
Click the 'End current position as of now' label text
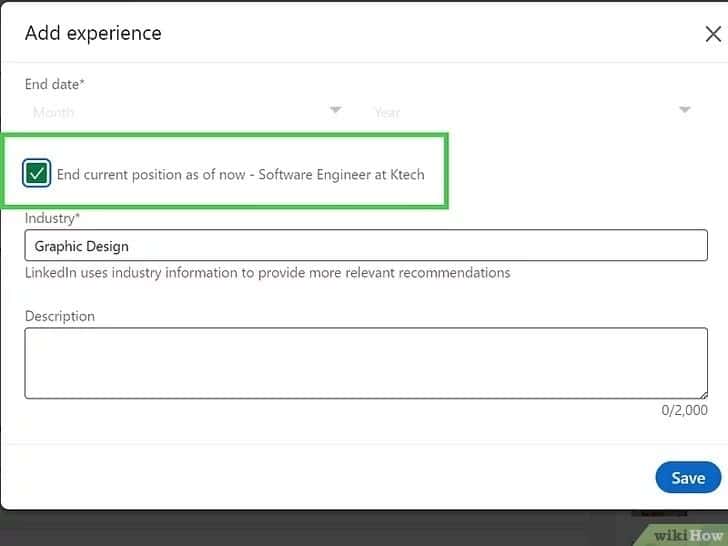pyautogui.click(x=240, y=175)
